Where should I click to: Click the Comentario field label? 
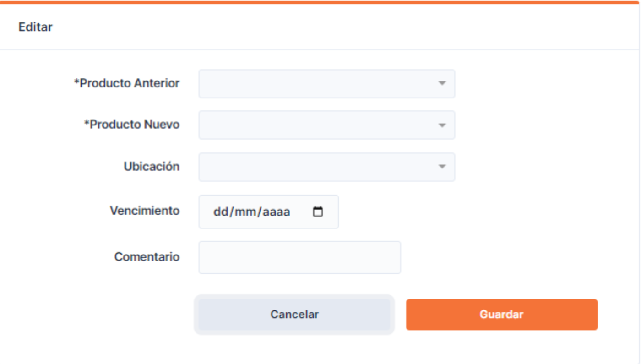click(147, 257)
